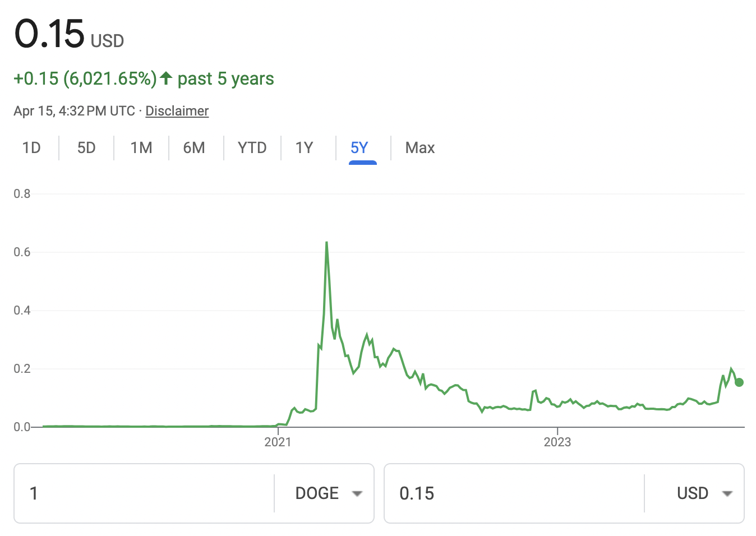Show Max time range chart
The height and width of the screenshot is (536, 756).
click(420, 148)
